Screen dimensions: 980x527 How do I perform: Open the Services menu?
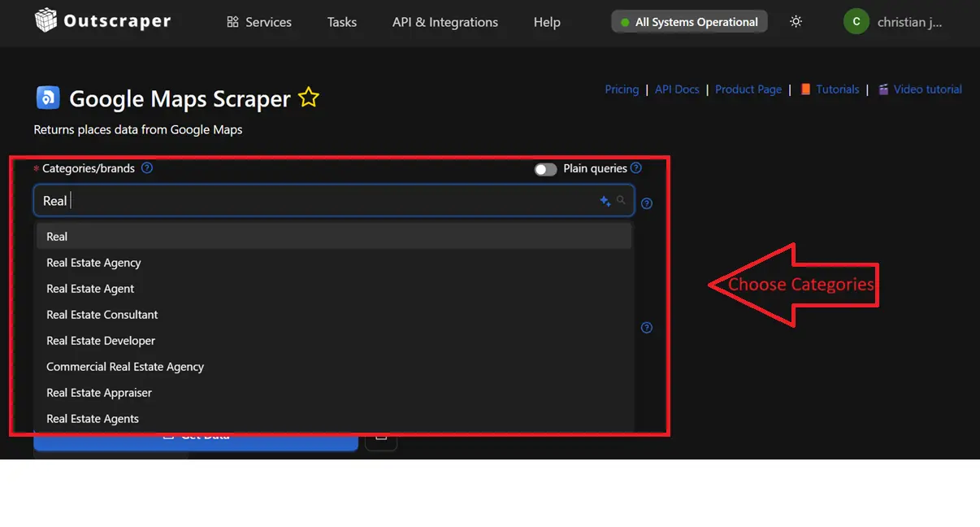259,22
